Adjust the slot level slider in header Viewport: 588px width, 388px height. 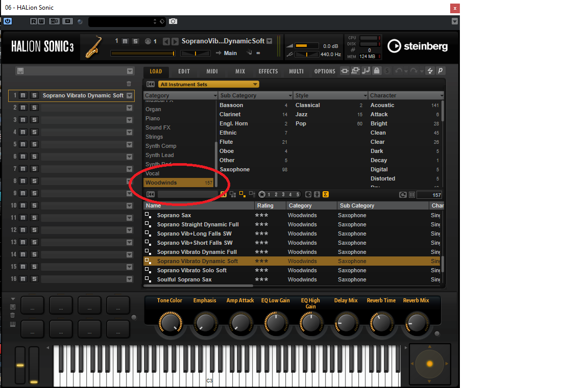[x=143, y=54]
